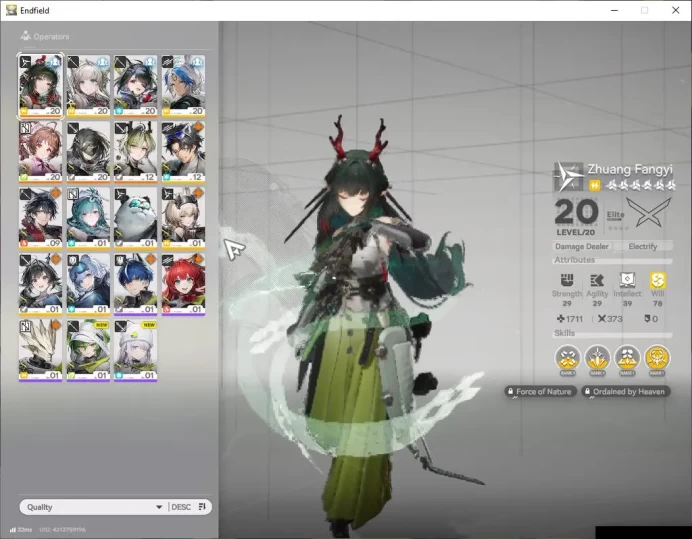Click the Intellect attribute icon

(x=627, y=280)
